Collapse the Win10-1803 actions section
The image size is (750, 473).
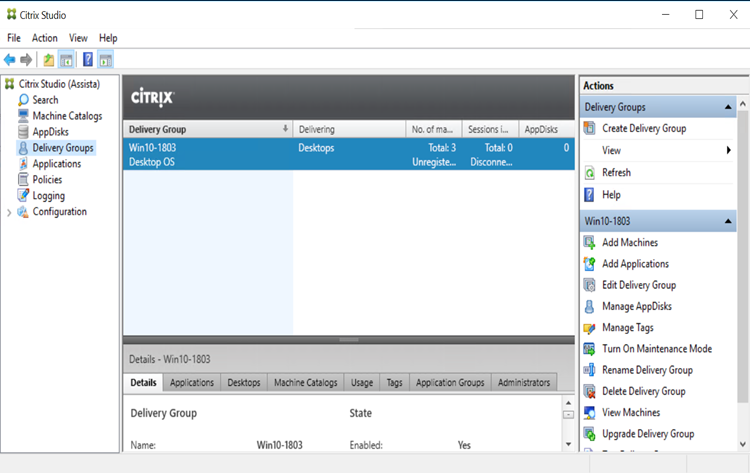(728, 221)
